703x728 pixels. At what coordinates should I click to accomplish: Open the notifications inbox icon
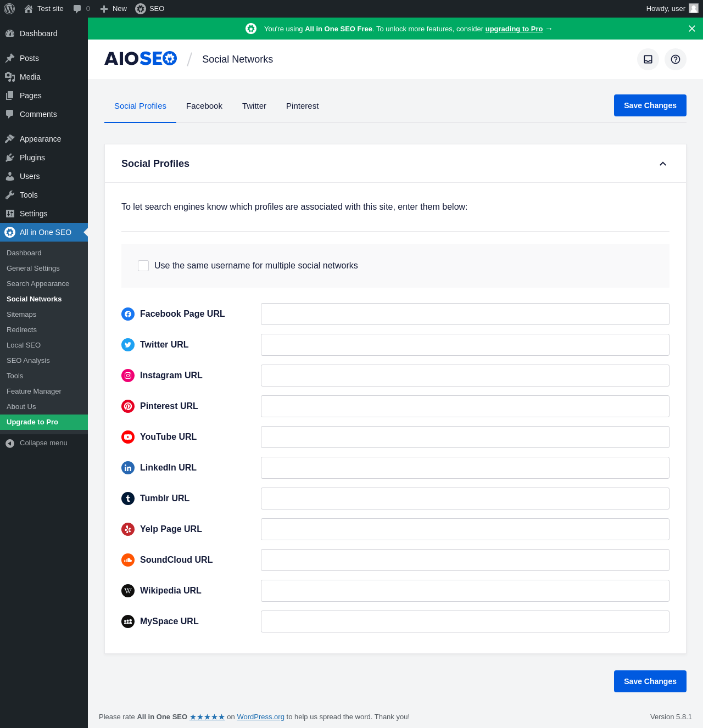point(648,59)
